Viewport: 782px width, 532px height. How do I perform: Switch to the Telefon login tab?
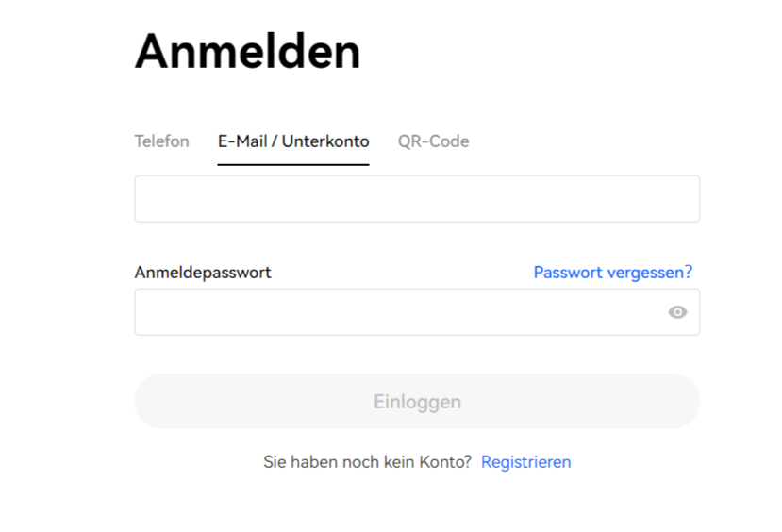point(161,141)
